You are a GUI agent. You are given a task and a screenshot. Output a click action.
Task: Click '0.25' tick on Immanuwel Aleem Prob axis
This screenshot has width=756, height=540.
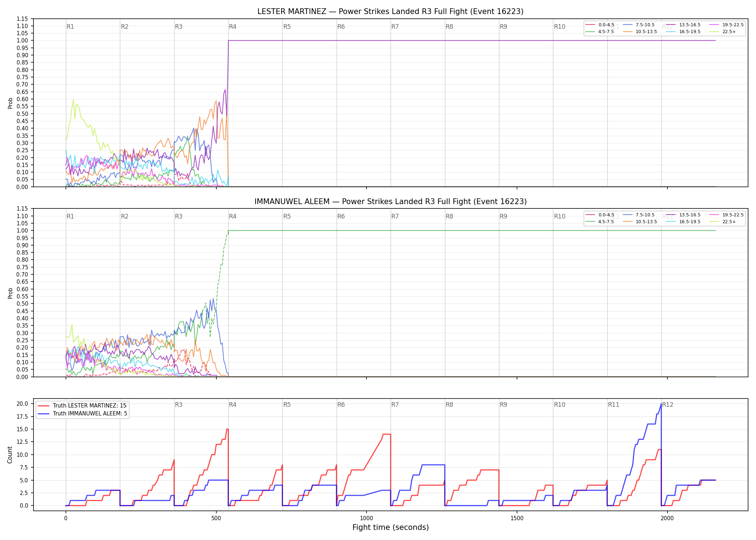[22, 340]
